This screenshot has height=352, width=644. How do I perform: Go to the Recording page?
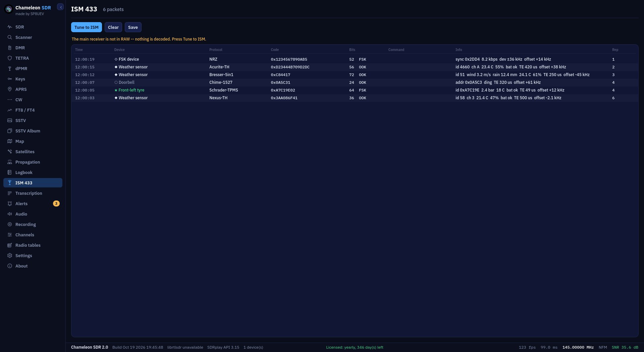pos(33,224)
